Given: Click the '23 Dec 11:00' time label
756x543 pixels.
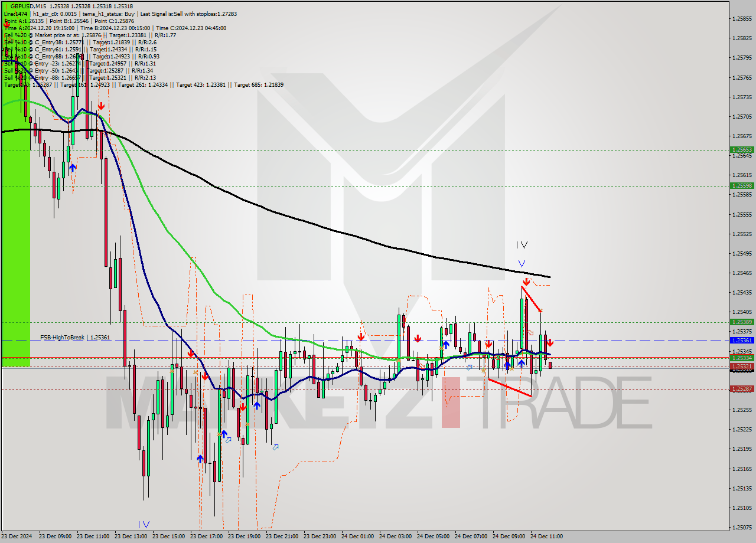Looking at the screenshot, I should 93,537.
